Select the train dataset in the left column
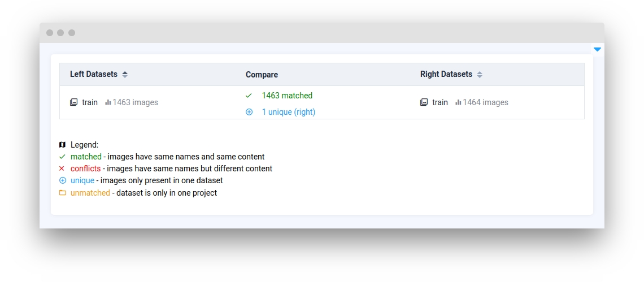The height and width of the screenshot is (285, 644). coord(90,102)
